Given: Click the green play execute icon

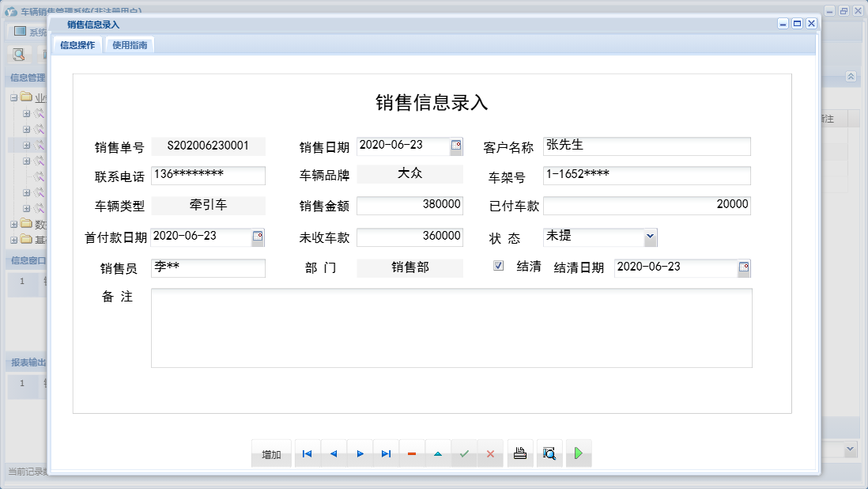Looking at the screenshot, I should tap(578, 453).
